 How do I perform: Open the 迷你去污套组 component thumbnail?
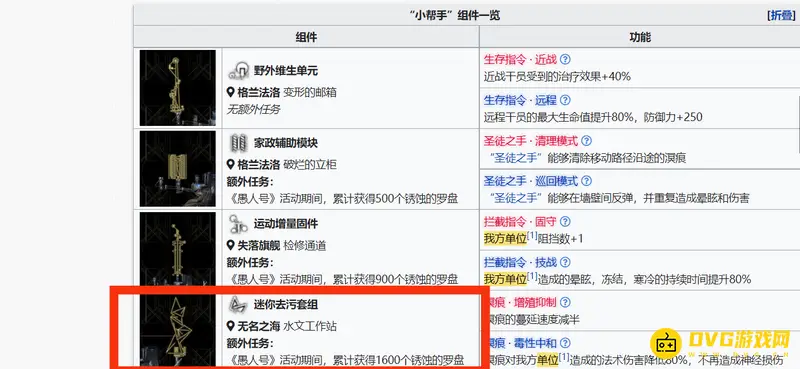click(178, 329)
